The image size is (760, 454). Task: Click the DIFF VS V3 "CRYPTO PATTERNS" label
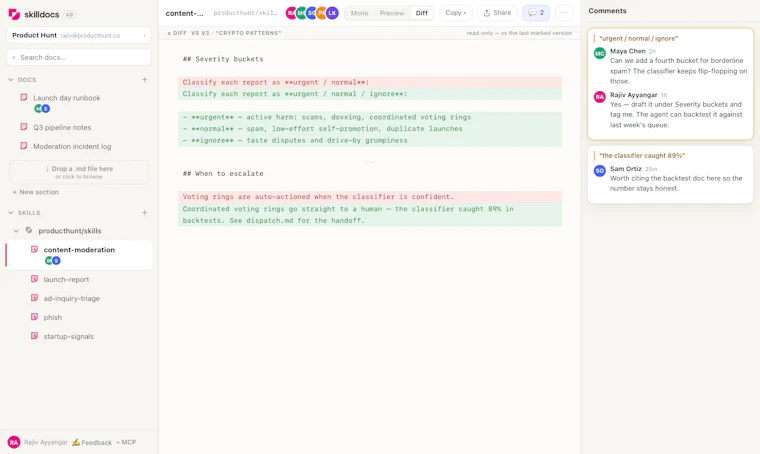224,33
